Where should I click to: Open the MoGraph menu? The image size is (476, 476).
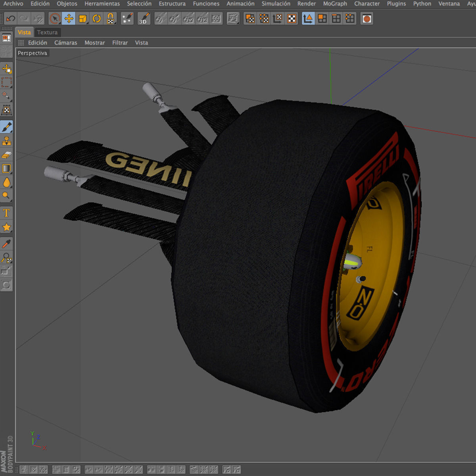pos(335,4)
